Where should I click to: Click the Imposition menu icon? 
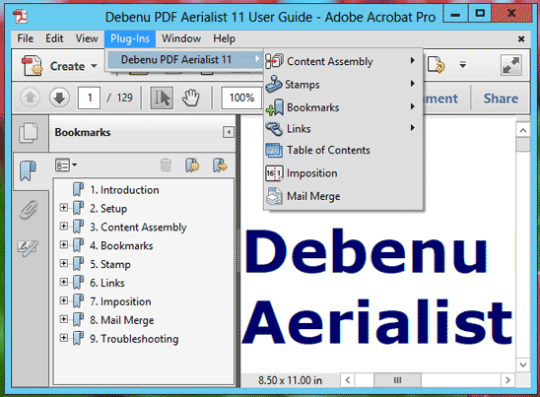[274, 173]
